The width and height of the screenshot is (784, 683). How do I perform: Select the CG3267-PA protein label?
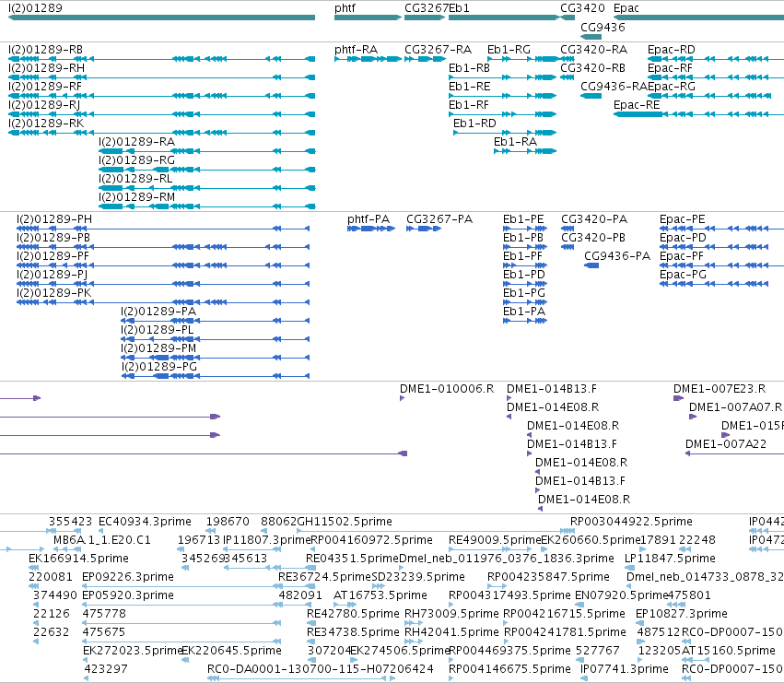click(439, 219)
